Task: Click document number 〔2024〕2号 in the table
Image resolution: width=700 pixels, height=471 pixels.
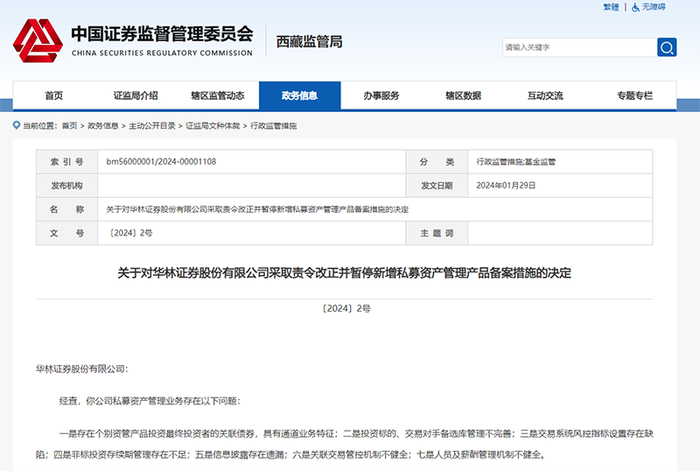Action: (130, 233)
